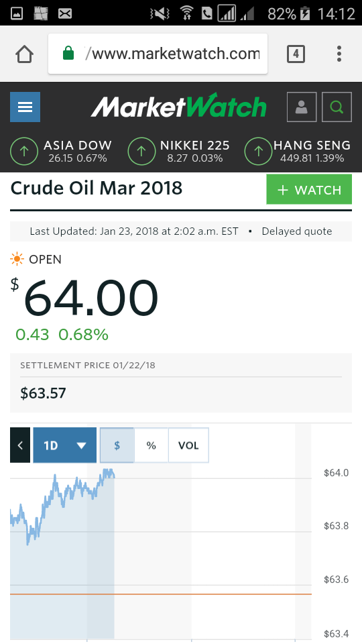The height and width of the screenshot is (644, 362).
Task: Switch chart to dollar ($) view
Action: click(117, 445)
